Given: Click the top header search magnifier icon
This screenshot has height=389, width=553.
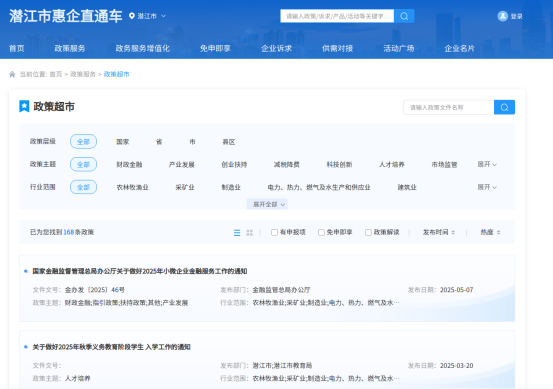Looking at the screenshot, I should [x=404, y=16].
